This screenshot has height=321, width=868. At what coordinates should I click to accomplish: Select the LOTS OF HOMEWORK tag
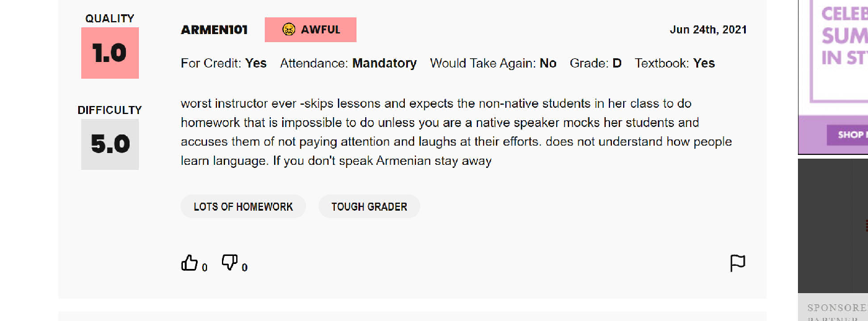(x=243, y=206)
